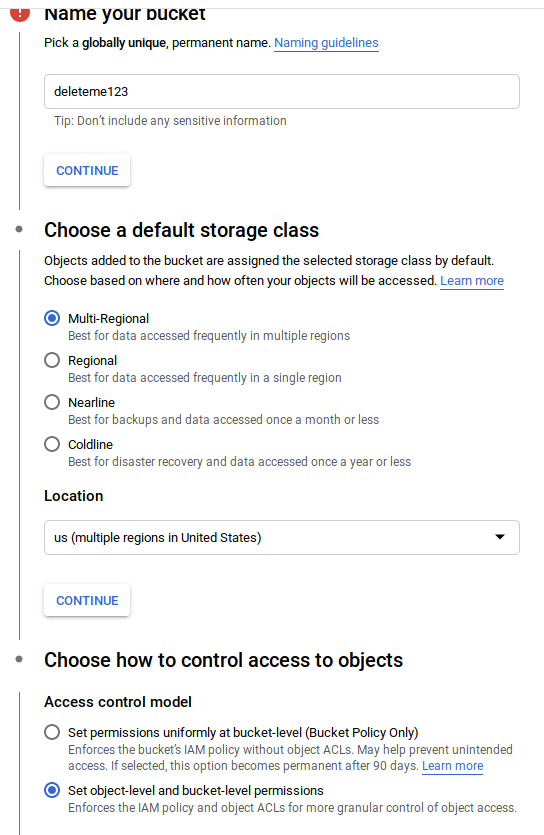Image resolution: width=544 pixels, height=835 pixels.
Task: Expand Choose how to control access to objects
Action: coord(224,660)
